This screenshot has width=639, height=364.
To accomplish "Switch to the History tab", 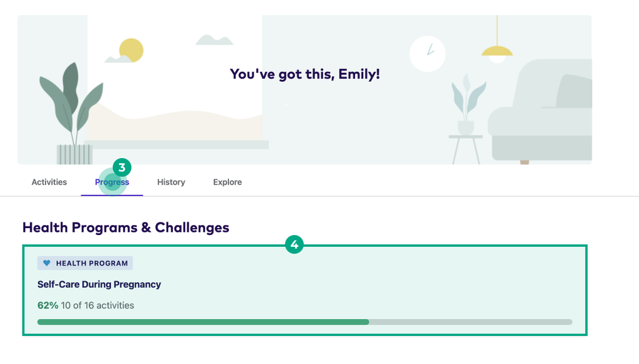I will [x=171, y=182].
